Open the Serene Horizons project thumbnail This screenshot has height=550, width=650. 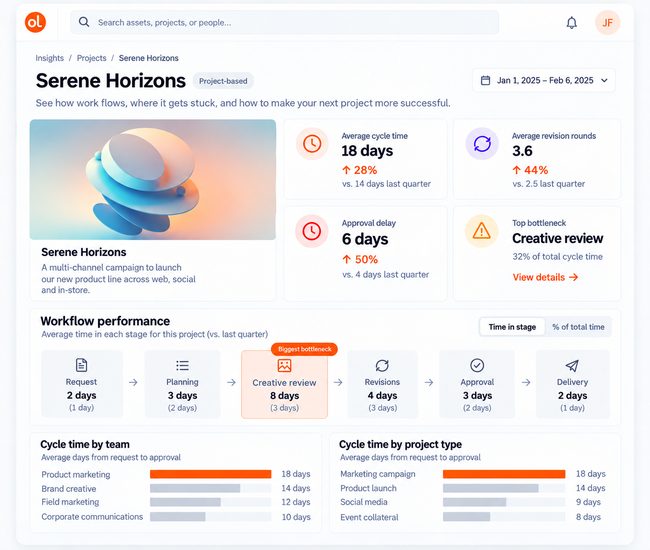pyautogui.click(x=153, y=179)
